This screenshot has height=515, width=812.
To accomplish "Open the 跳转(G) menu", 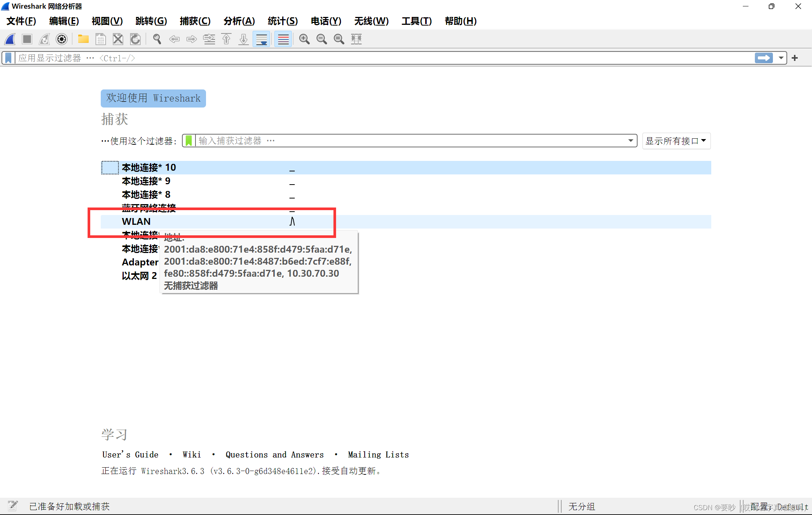I will click(x=151, y=21).
